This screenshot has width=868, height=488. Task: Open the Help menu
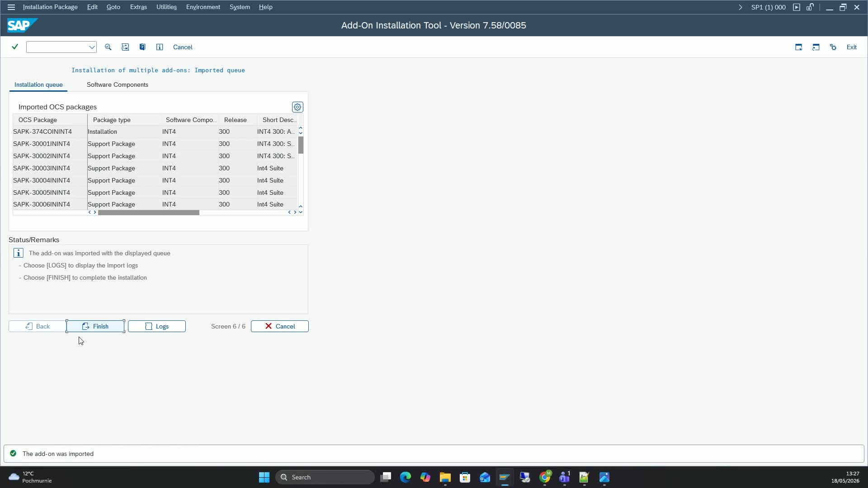pyautogui.click(x=265, y=7)
